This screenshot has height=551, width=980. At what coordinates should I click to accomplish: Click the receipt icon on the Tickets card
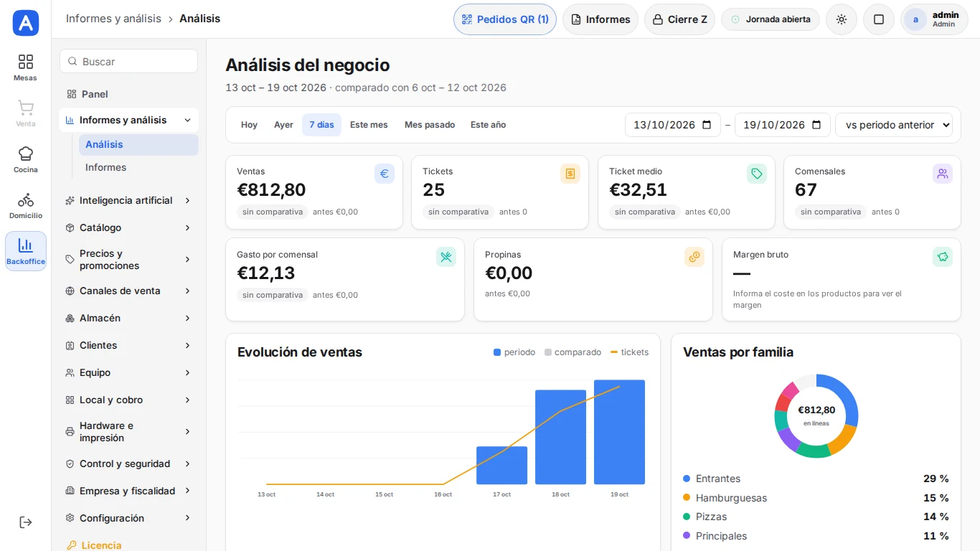(570, 174)
